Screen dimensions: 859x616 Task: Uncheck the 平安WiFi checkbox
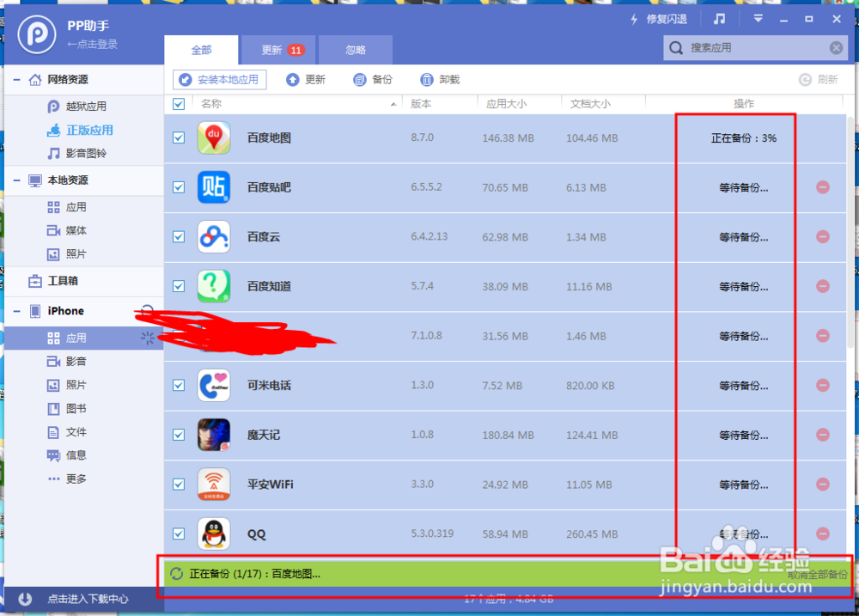pos(179,484)
